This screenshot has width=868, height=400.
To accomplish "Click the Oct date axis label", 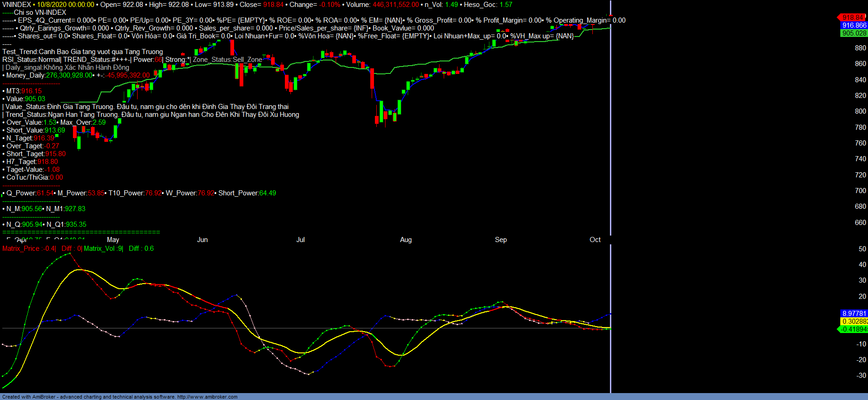I will point(595,240).
